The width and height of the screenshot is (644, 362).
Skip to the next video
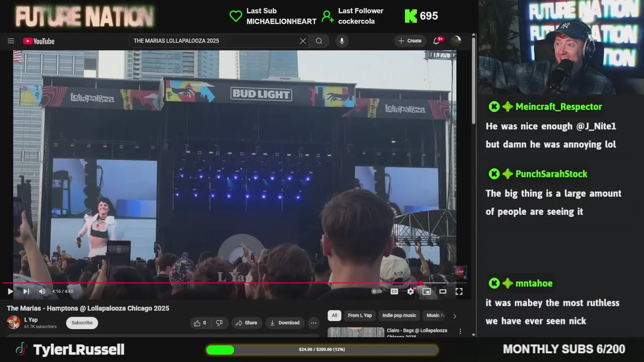[26, 291]
